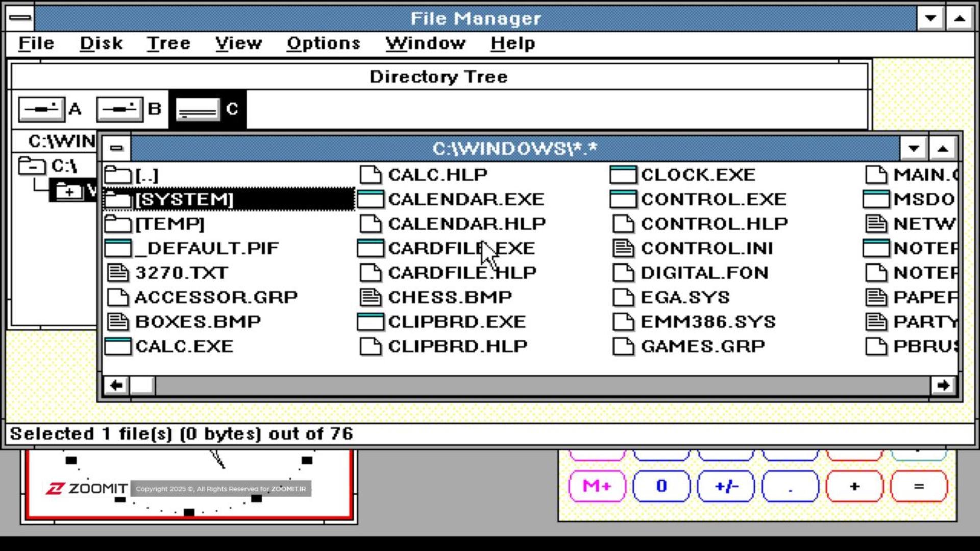Viewport: 980px width, 551px height.
Task: Click the horizontal scrollbar thumb in file list
Action: pos(142,385)
